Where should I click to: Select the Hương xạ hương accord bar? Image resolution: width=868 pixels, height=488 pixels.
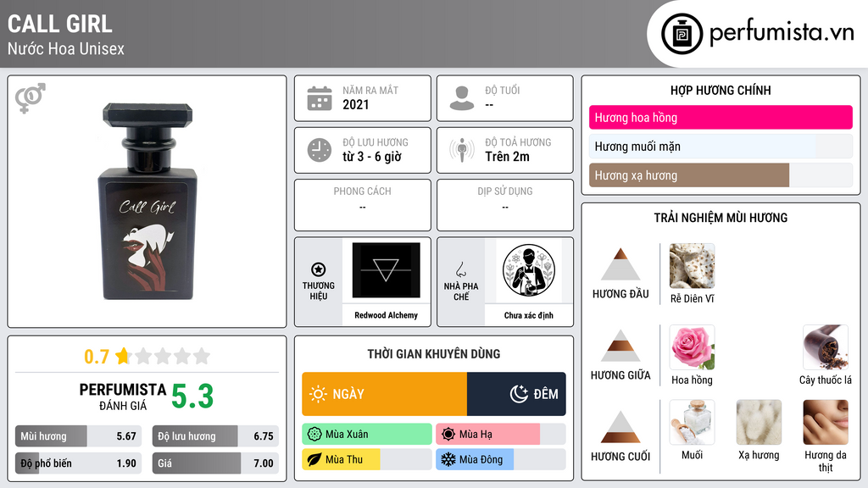point(721,175)
